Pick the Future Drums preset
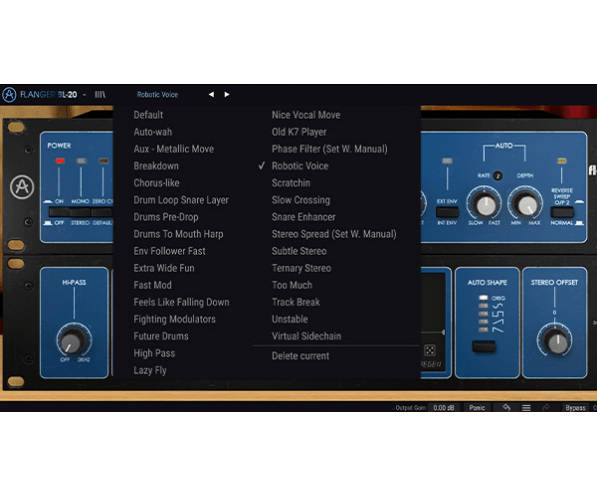 tap(161, 336)
